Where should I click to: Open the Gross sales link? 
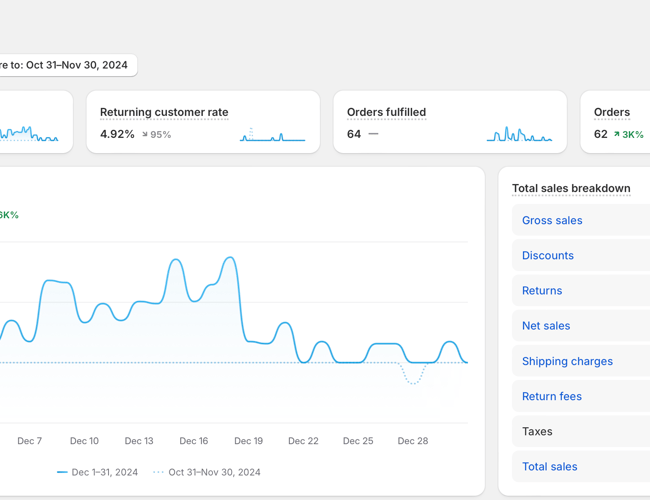[x=552, y=220]
